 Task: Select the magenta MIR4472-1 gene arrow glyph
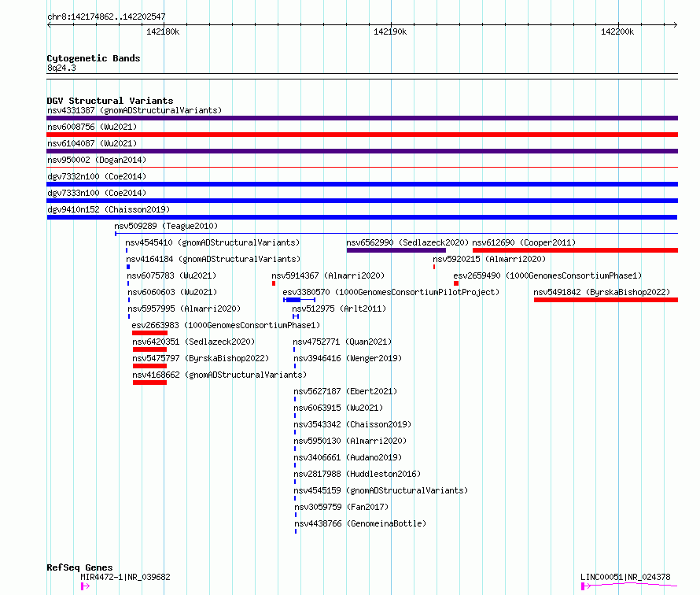pyautogui.click(x=85, y=586)
